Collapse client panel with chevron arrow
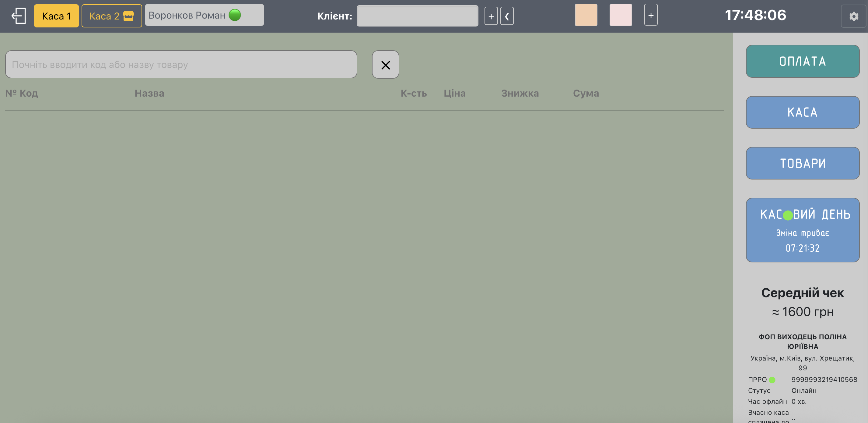 point(507,16)
